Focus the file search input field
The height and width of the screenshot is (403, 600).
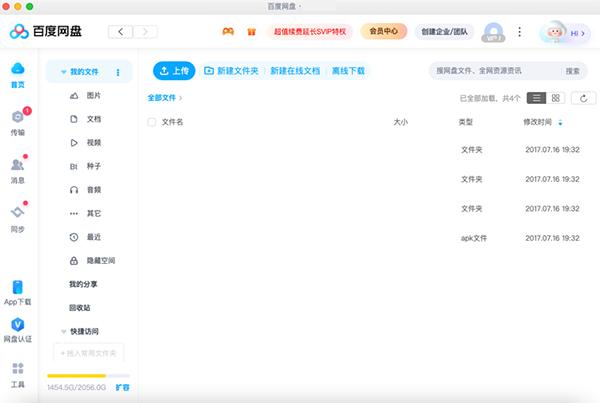497,71
